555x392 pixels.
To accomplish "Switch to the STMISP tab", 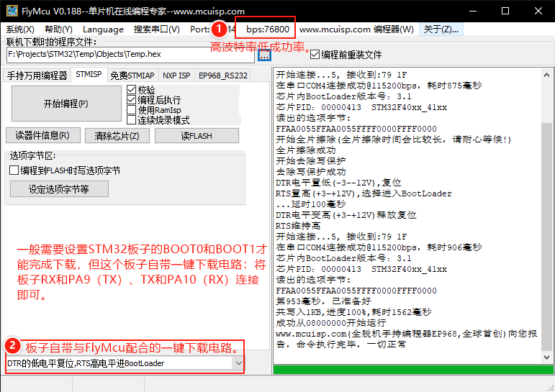I will [89, 74].
